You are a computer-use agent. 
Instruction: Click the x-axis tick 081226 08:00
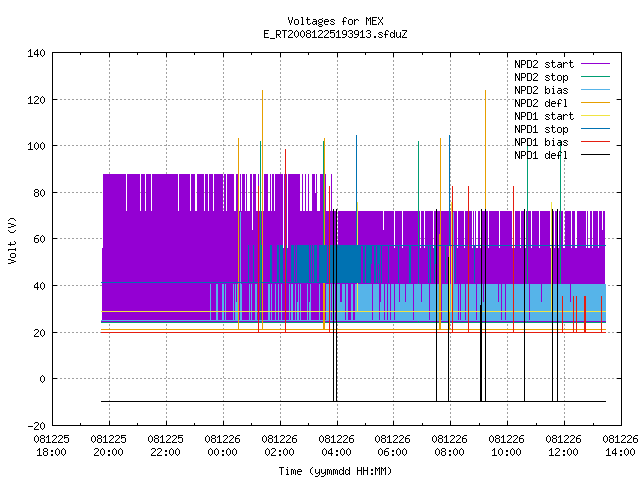449,446
